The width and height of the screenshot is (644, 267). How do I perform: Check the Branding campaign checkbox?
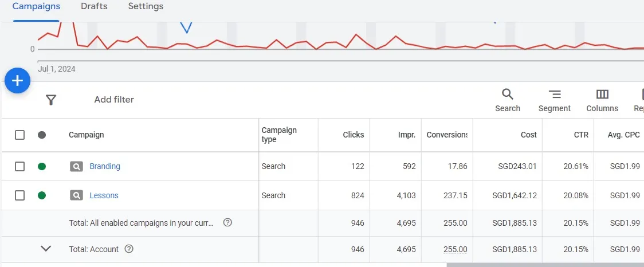(20, 167)
